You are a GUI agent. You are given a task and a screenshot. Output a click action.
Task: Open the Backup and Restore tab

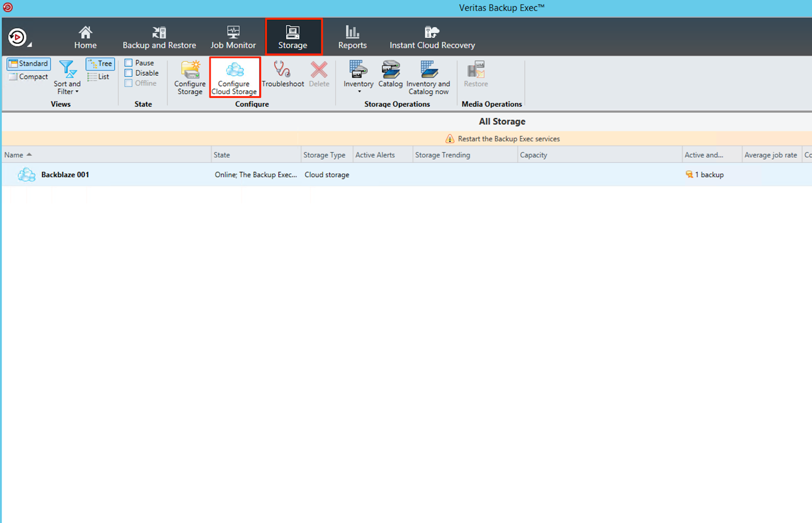click(x=159, y=38)
